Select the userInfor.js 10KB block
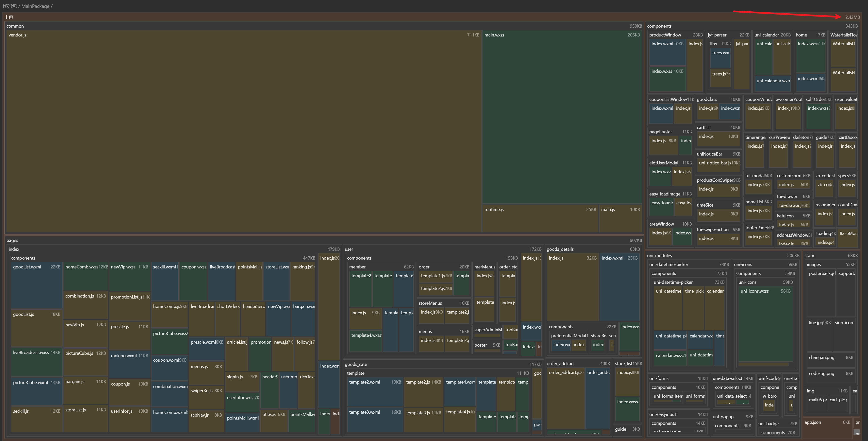The width and height of the screenshot is (868, 441). (130, 419)
